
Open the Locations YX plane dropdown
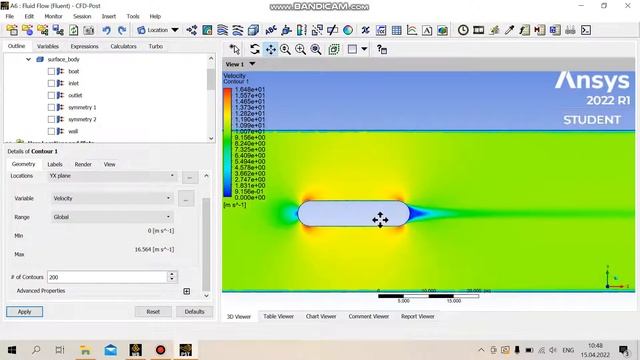(x=112, y=176)
